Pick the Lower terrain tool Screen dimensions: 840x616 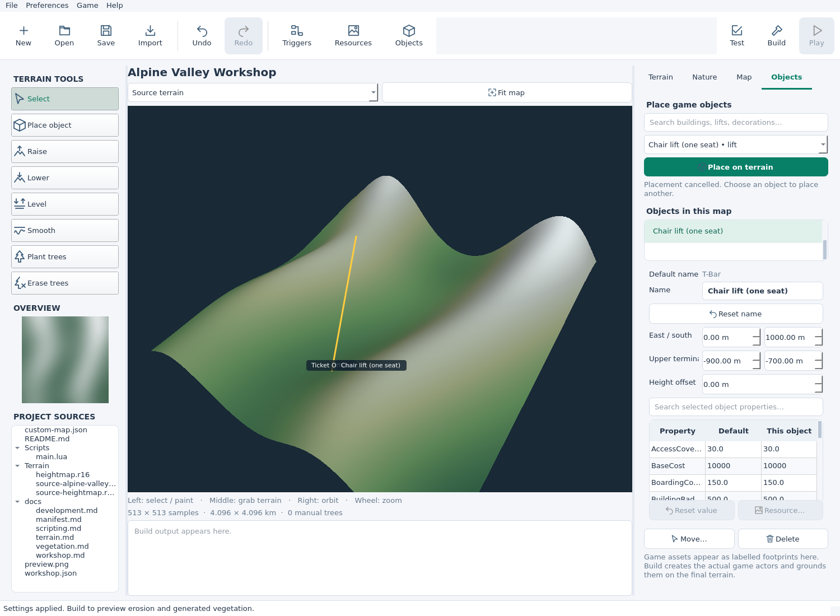[65, 178]
